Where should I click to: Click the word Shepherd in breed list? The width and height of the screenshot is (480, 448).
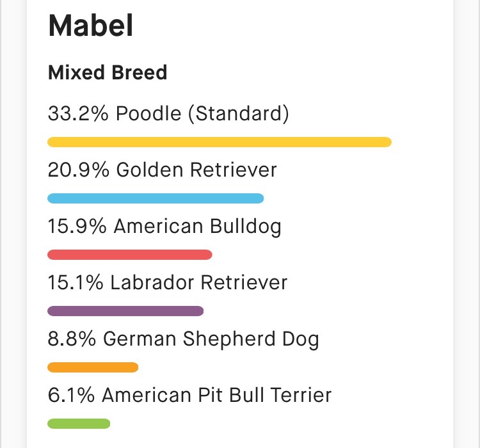pyautogui.click(x=229, y=340)
